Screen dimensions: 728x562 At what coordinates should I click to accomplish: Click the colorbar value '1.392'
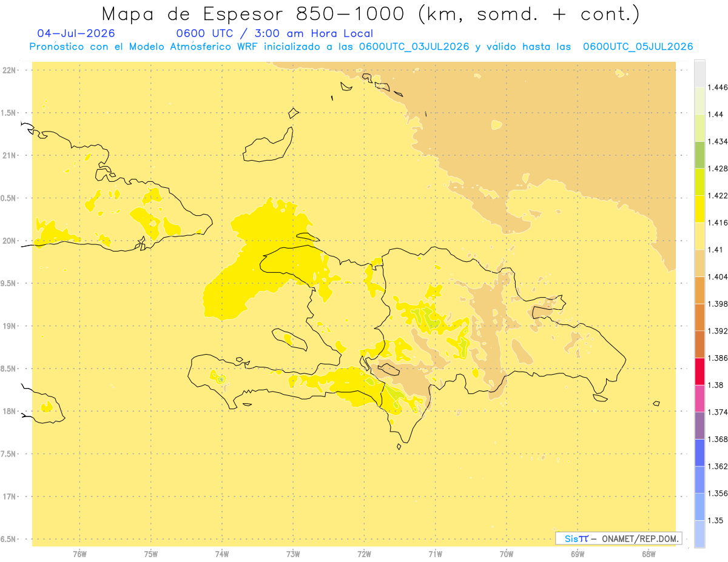click(718, 331)
